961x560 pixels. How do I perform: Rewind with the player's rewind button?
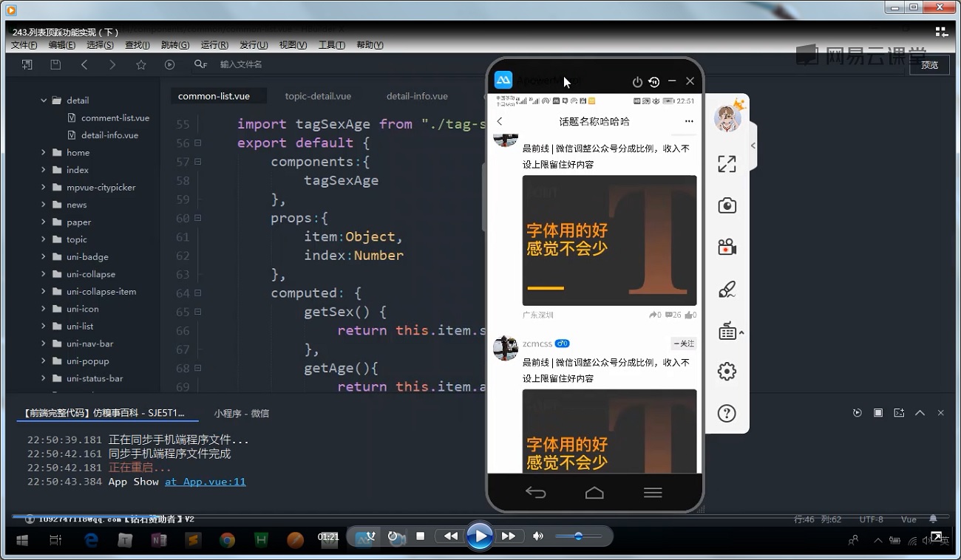pyautogui.click(x=450, y=536)
